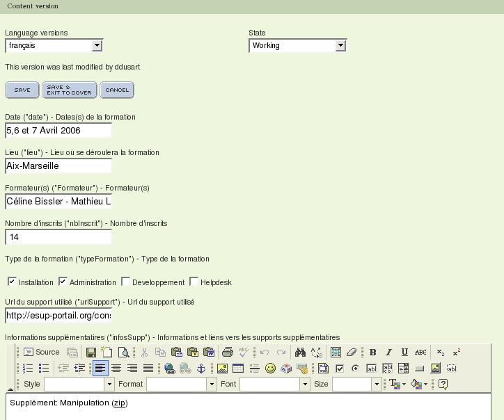The image size is (504, 420).
Task: Click Save & Exit to Cover button
Action: (x=69, y=90)
